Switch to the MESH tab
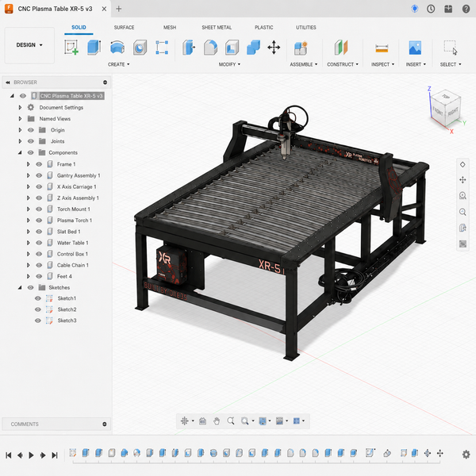This screenshot has height=476, width=476. click(x=170, y=27)
